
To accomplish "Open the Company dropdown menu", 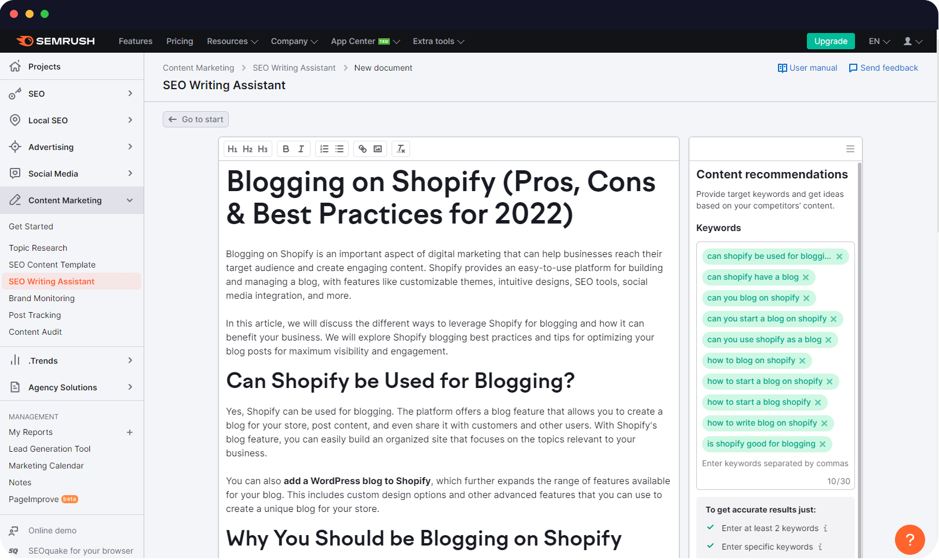I will coord(294,41).
